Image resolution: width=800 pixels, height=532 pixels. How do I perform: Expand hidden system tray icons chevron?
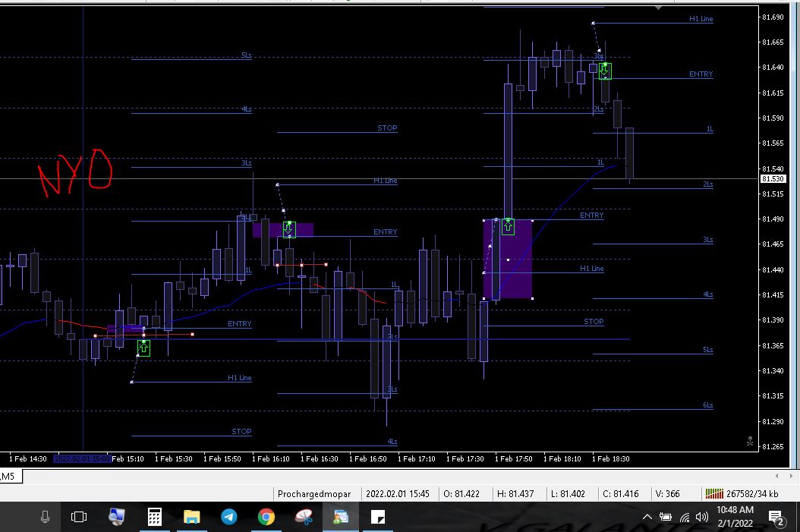[x=647, y=518]
